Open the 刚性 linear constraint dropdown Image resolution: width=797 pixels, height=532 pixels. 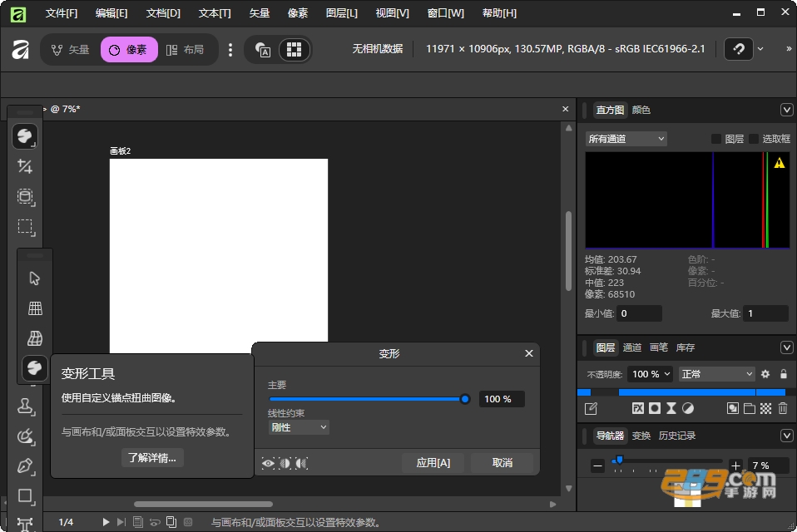(299, 427)
